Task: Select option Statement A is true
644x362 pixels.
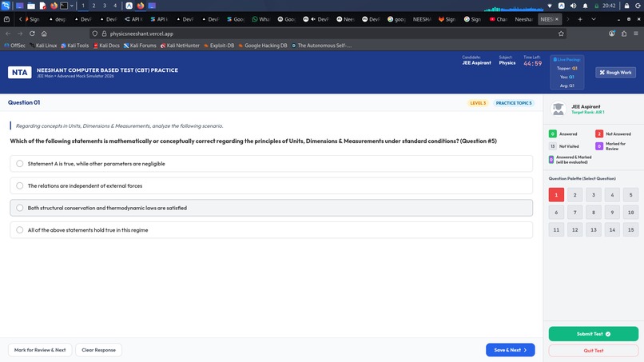Action: pyautogui.click(x=271, y=164)
